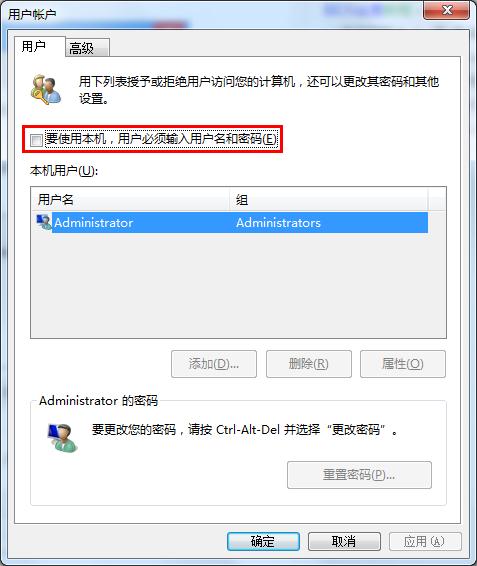The image size is (477, 566).
Task: Switch to the 高级 tab
Action: 87,48
